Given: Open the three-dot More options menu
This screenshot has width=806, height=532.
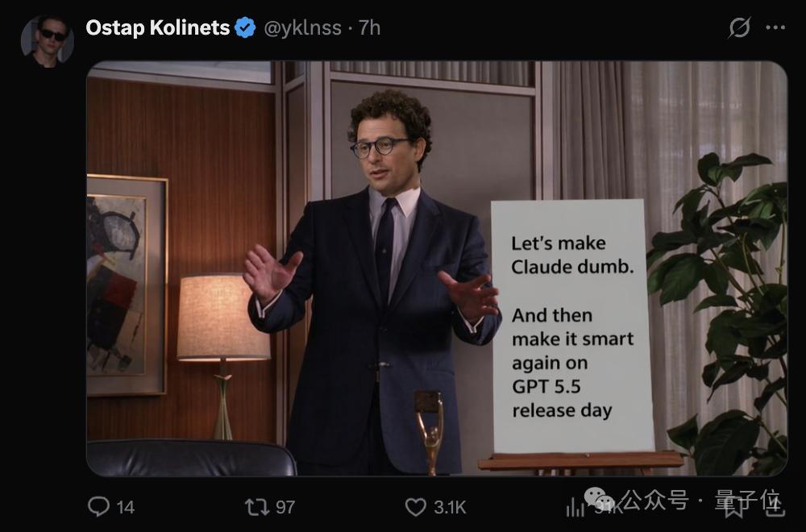Looking at the screenshot, I should click(775, 28).
